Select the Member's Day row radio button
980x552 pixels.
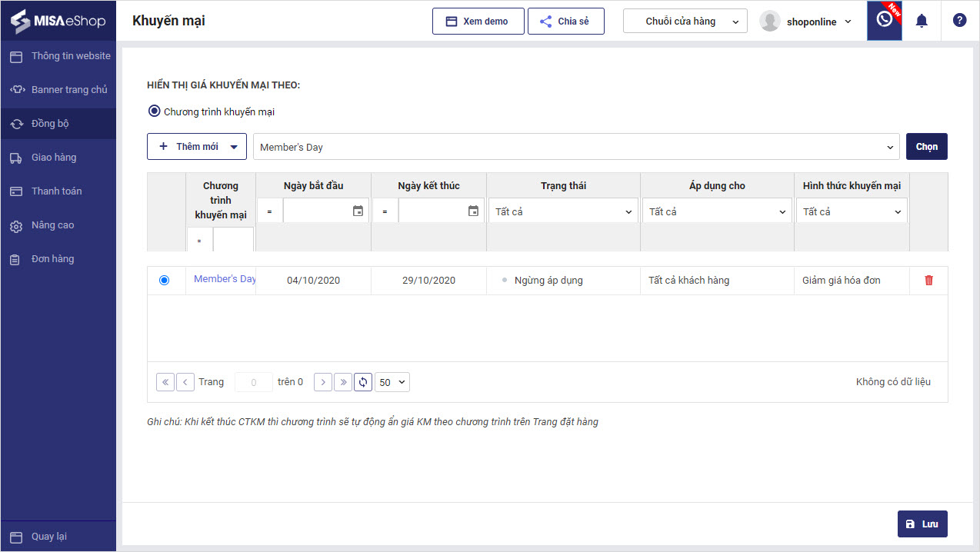[x=164, y=281]
